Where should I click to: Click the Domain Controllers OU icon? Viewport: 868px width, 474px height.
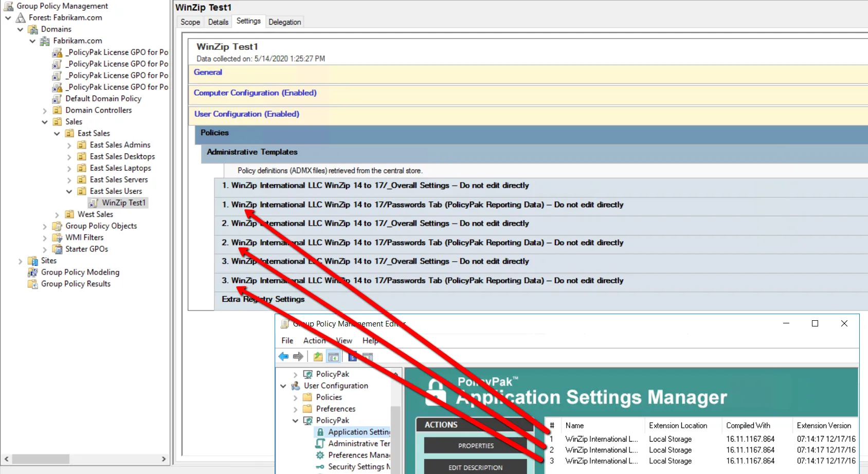pyautogui.click(x=57, y=110)
